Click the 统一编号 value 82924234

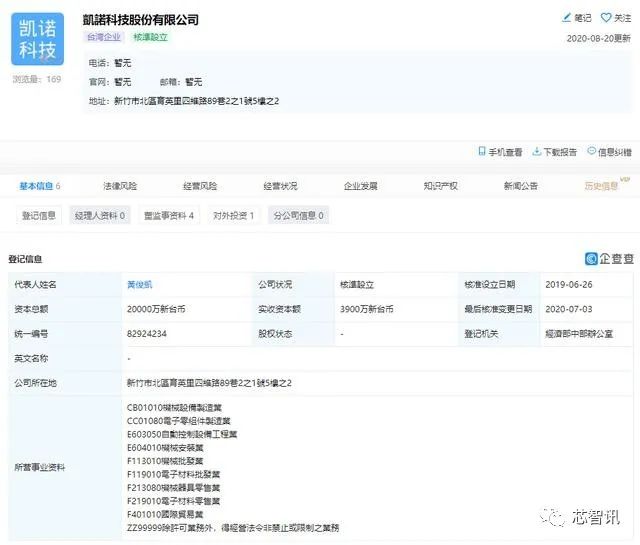pyautogui.click(x=147, y=334)
